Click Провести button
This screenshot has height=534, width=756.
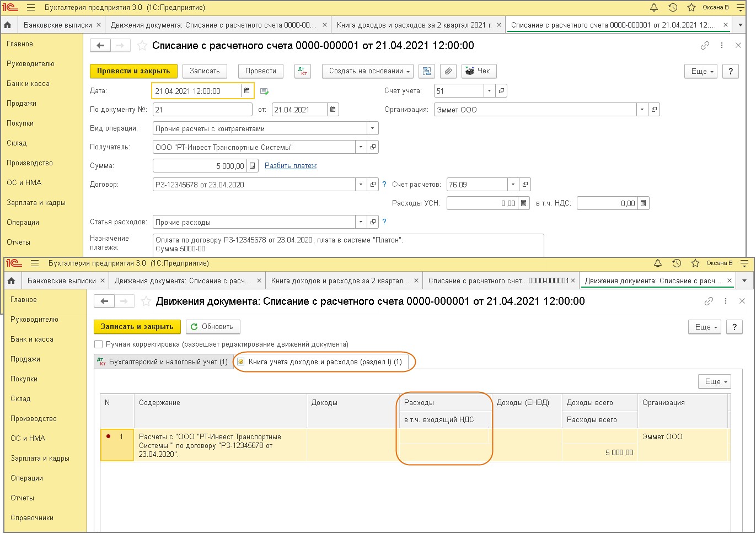click(261, 71)
